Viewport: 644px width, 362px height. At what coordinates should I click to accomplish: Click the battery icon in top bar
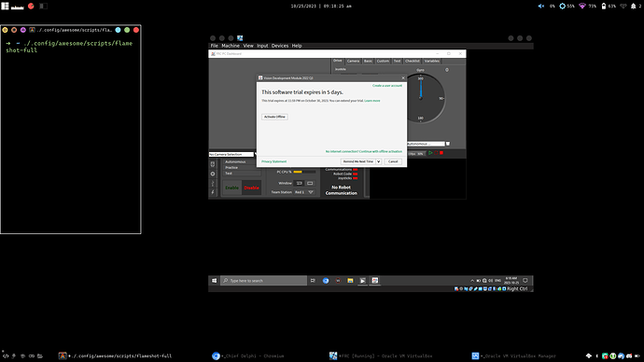[x=603, y=7]
